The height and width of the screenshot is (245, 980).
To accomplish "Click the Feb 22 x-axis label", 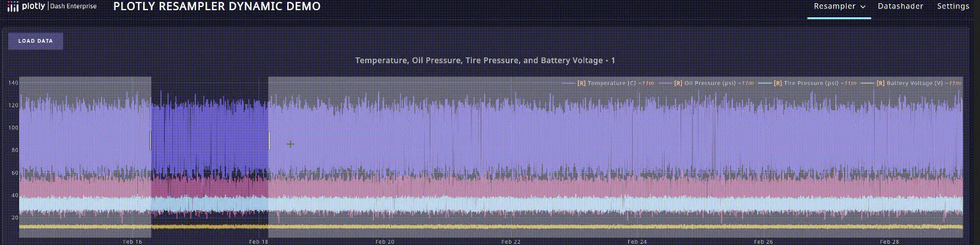I will (x=511, y=242).
